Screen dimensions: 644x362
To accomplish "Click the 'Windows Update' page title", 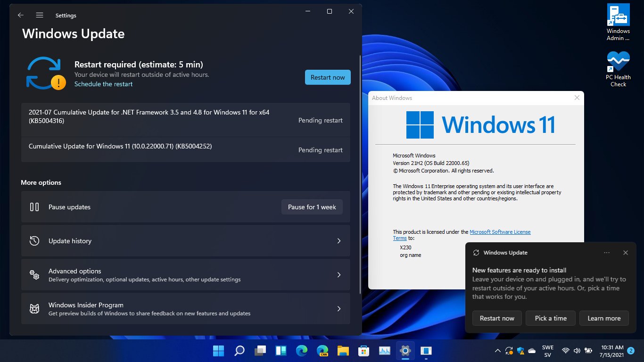I will click(74, 34).
